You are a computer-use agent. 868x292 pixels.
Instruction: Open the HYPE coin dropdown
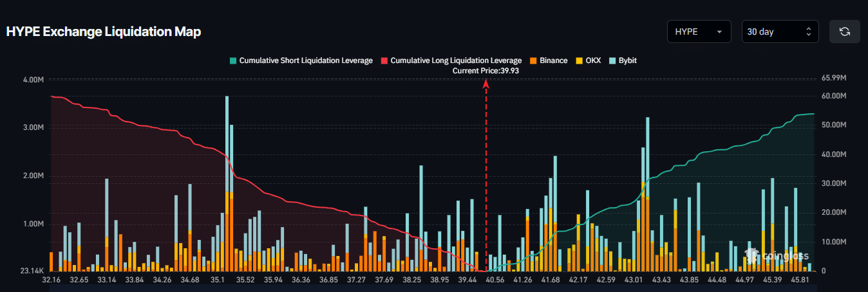pos(699,32)
